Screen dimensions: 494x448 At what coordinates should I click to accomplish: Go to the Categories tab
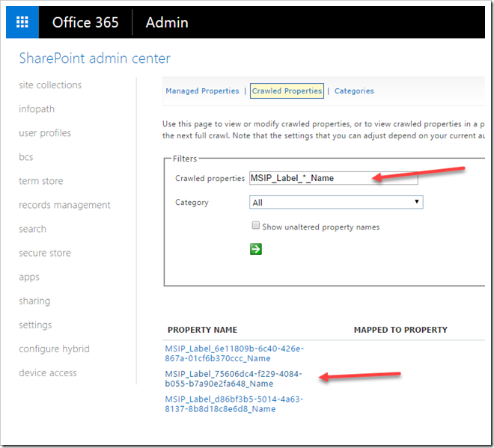354,91
